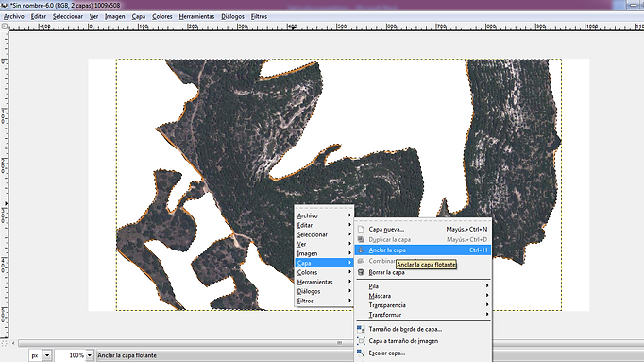Open the image menu button at ruler corner
644x362 pixels.
(x=5, y=26)
